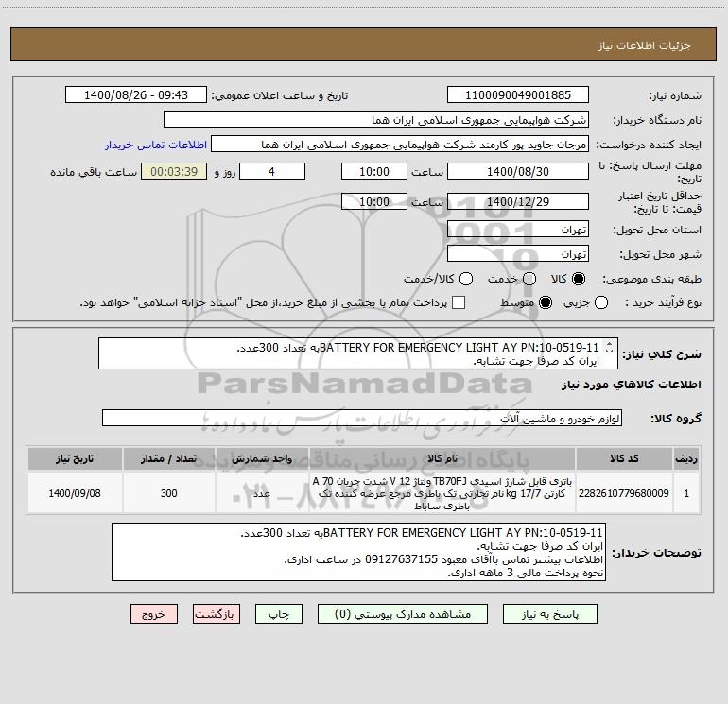
Task: Click the unit cell عدد
Action: 262,493
